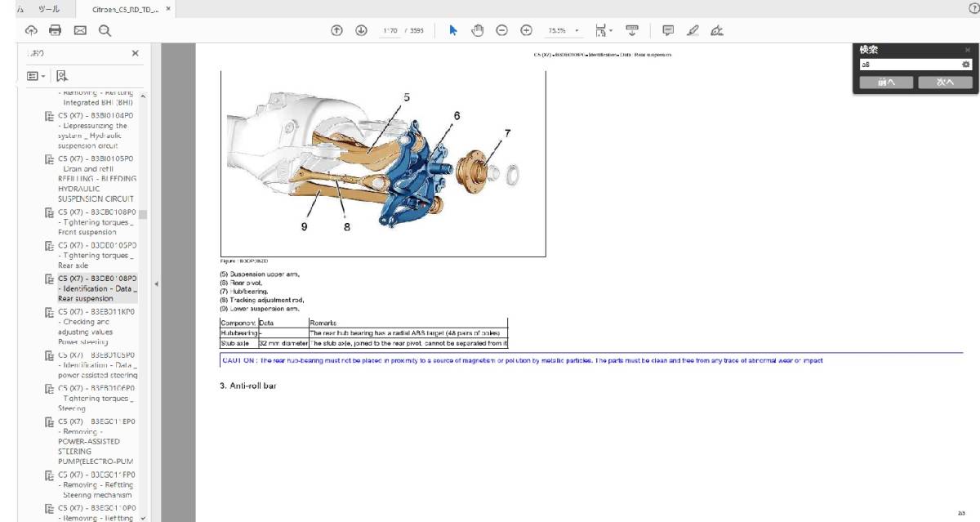Collapse the left panel with arrow handle
The height and width of the screenshot is (522, 980).
[x=156, y=284]
